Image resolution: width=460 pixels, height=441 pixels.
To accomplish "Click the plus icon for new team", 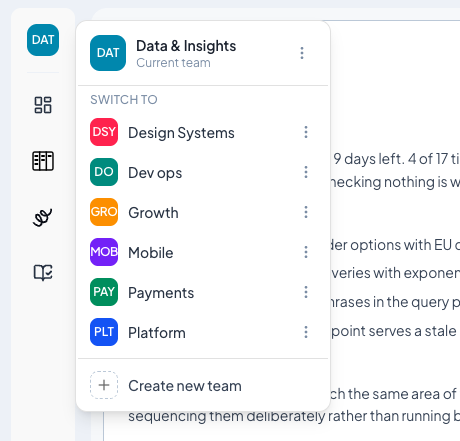I will point(104,385).
